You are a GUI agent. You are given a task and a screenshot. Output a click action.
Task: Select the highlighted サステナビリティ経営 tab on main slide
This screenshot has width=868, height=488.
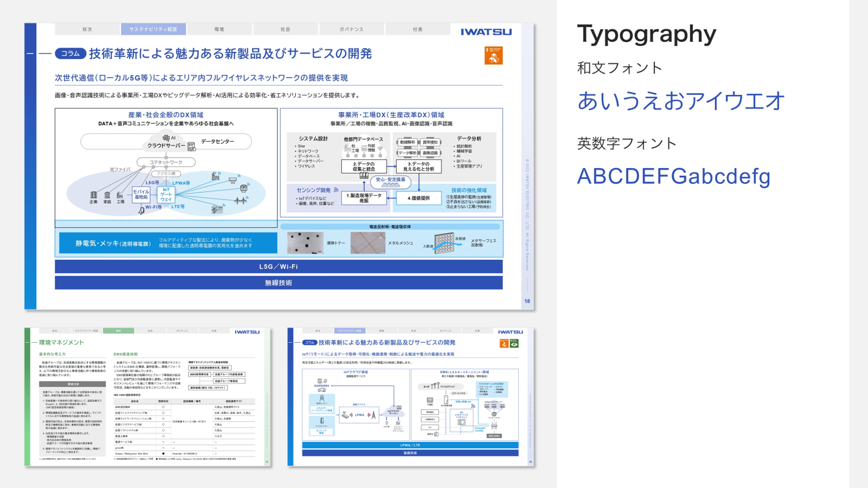153,29
